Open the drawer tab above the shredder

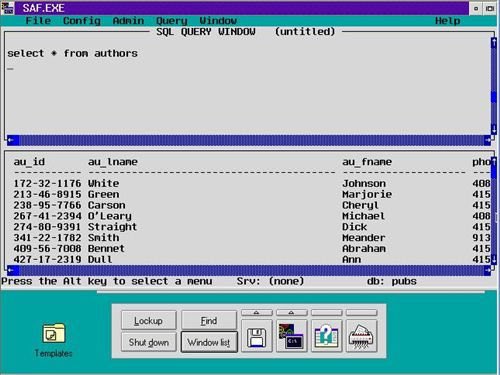coord(362,313)
